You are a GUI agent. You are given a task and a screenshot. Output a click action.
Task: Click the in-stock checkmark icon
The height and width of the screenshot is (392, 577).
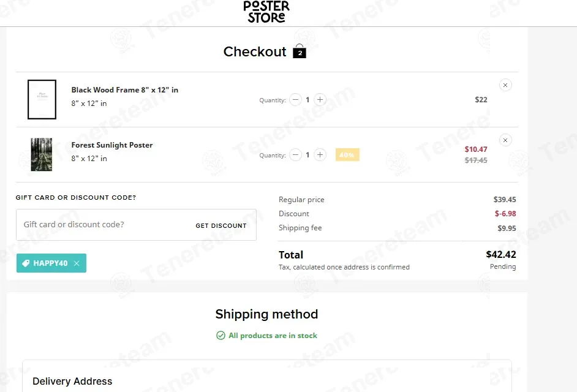pos(221,336)
